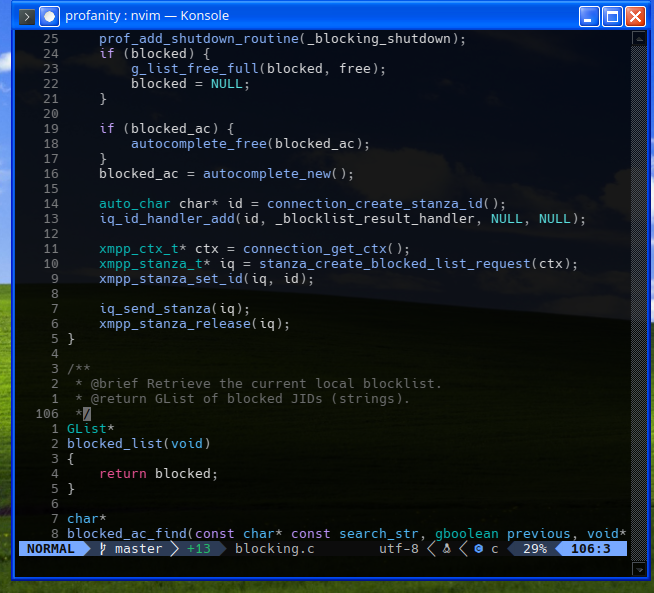The width and height of the screenshot is (654, 593).
Task: Click the search_str parameter
Action: pos(378,534)
